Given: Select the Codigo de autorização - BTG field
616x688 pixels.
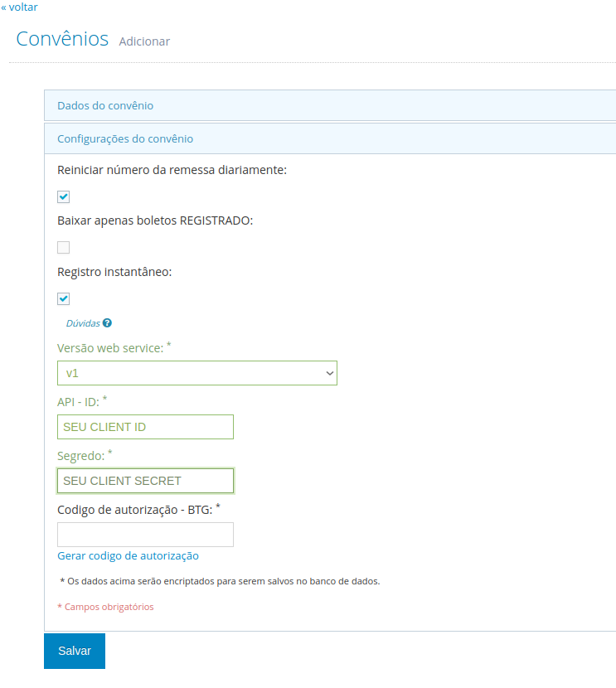Looking at the screenshot, I should coord(145,535).
